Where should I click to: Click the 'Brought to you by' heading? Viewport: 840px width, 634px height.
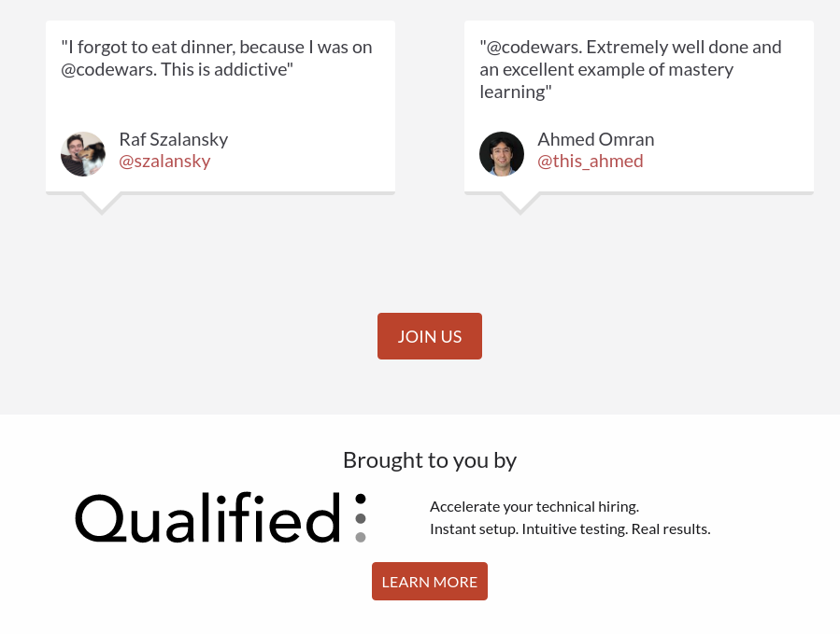coord(429,460)
